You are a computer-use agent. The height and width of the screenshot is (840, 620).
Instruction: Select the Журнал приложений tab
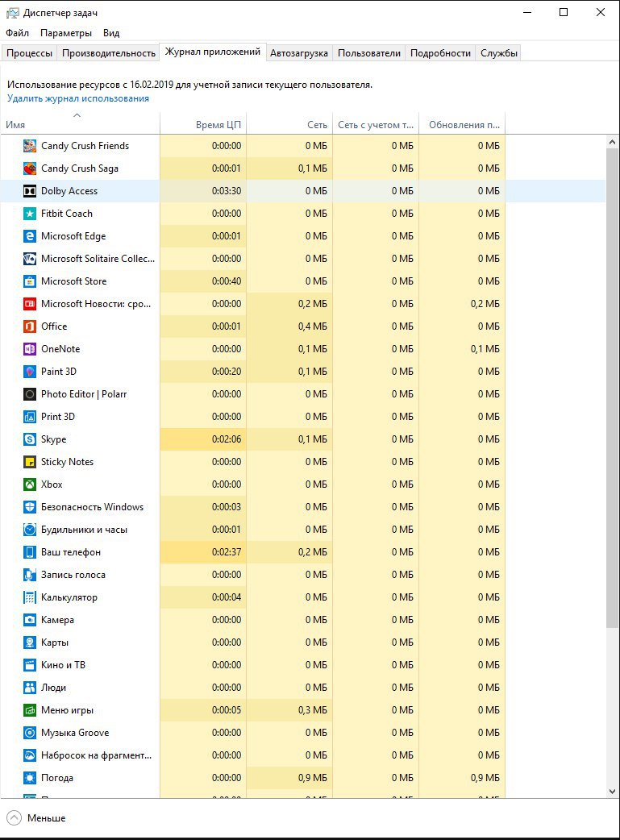tap(213, 52)
